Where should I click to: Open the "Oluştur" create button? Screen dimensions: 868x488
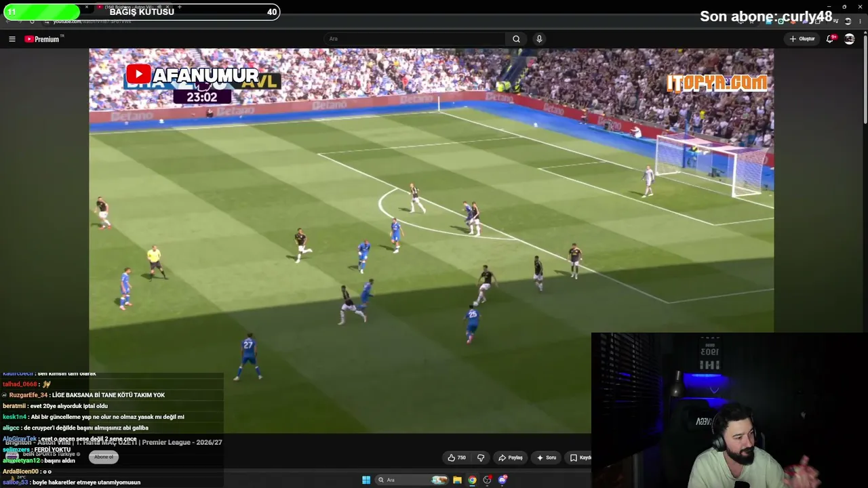point(802,39)
